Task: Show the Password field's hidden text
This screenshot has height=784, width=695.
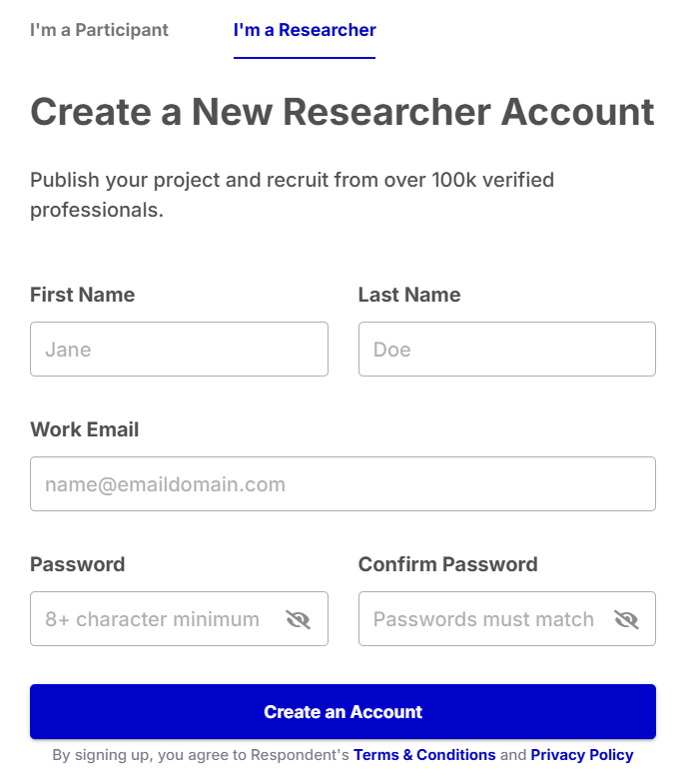Action: coord(298,619)
